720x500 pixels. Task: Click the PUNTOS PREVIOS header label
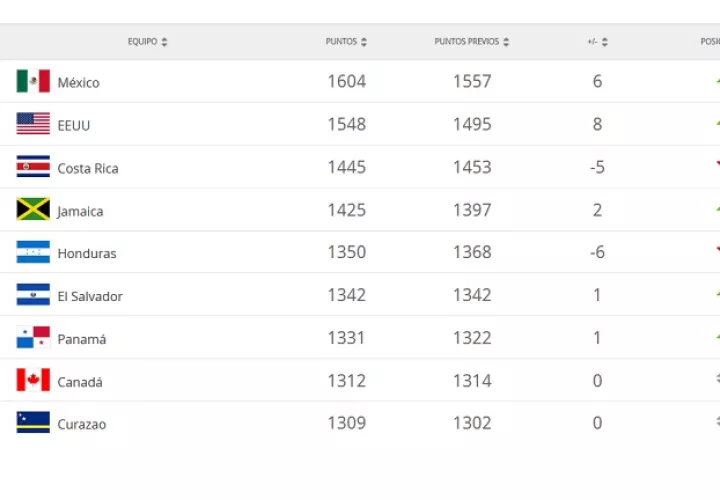467,42
